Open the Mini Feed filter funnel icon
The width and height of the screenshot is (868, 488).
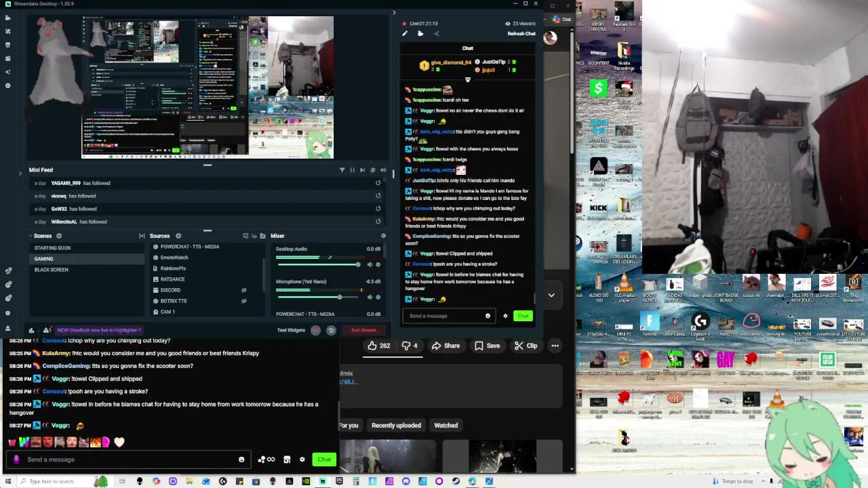click(342, 170)
